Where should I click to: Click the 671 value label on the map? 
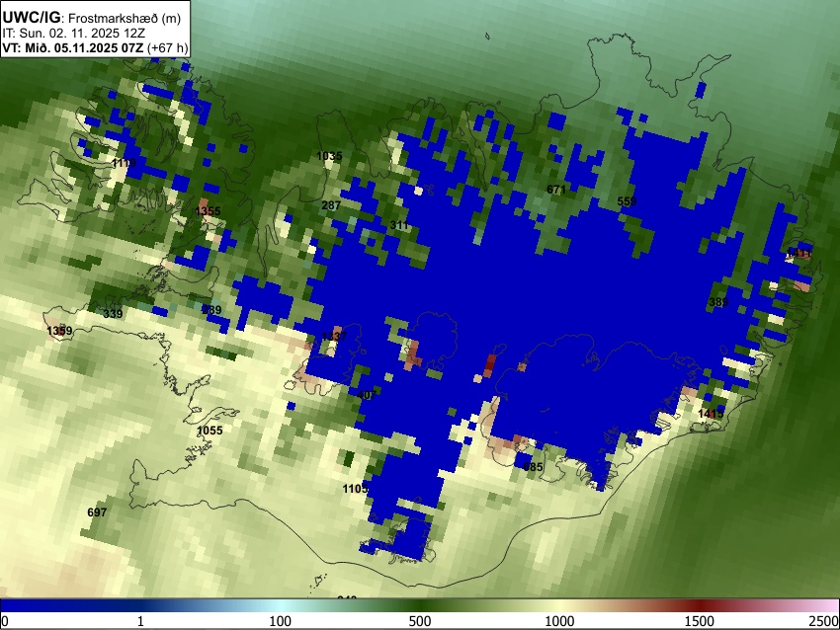point(556,190)
